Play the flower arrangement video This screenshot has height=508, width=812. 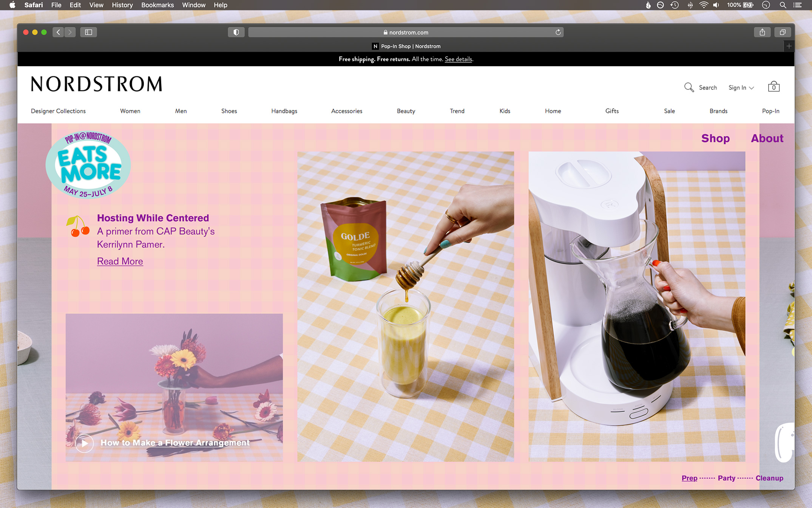pos(85,443)
